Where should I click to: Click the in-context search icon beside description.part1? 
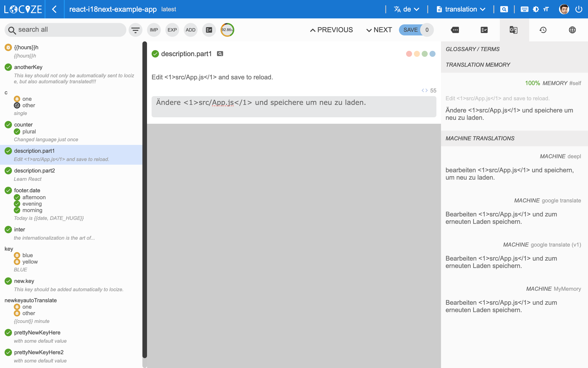coord(220,54)
